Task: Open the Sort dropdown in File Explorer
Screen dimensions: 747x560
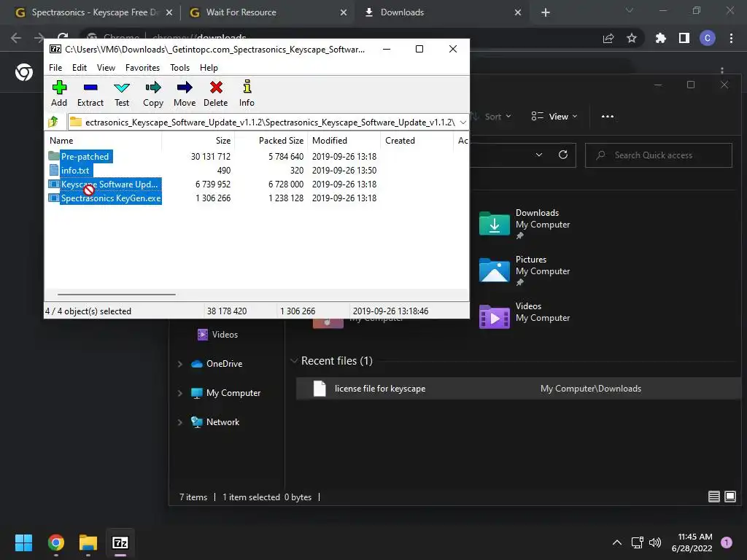Action: 492,117
